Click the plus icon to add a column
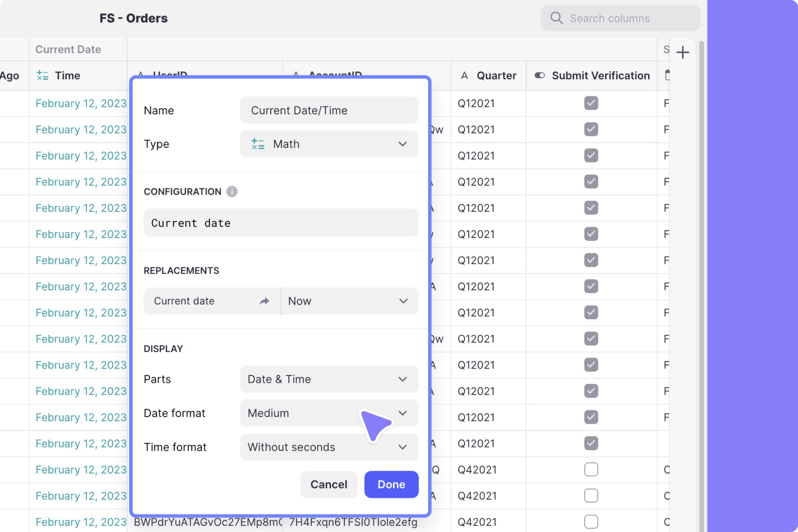798x532 pixels. coord(683,52)
